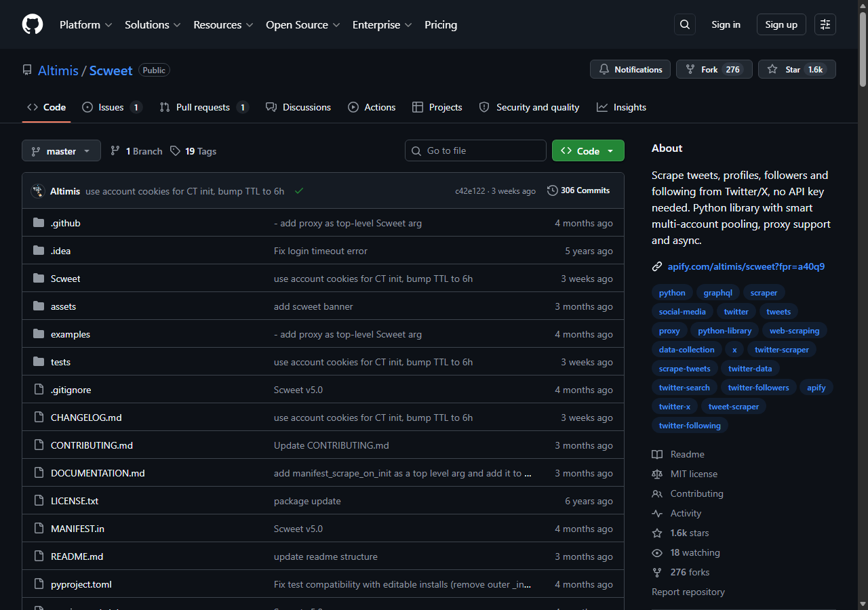Open the GitHub home logo
The height and width of the screenshot is (610, 868).
point(33,24)
